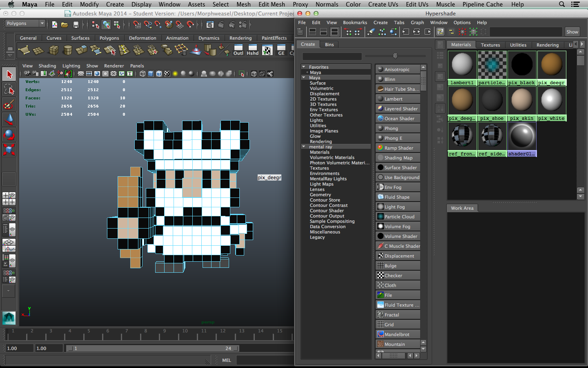Open the Render View window icon
The width and height of the screenshot is (588, 368).
pos(210,25)
